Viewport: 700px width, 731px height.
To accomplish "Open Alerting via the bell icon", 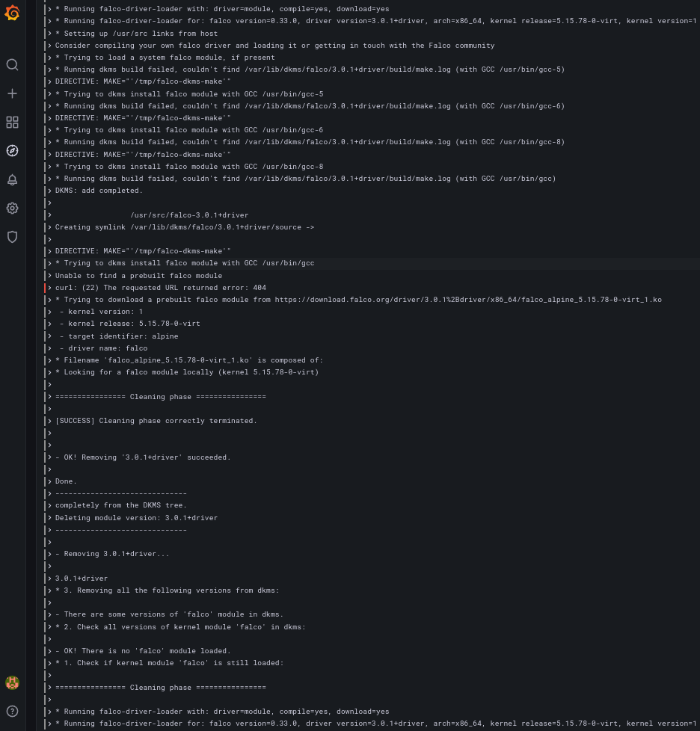I will pyautogui.click(x=12, y=179).
